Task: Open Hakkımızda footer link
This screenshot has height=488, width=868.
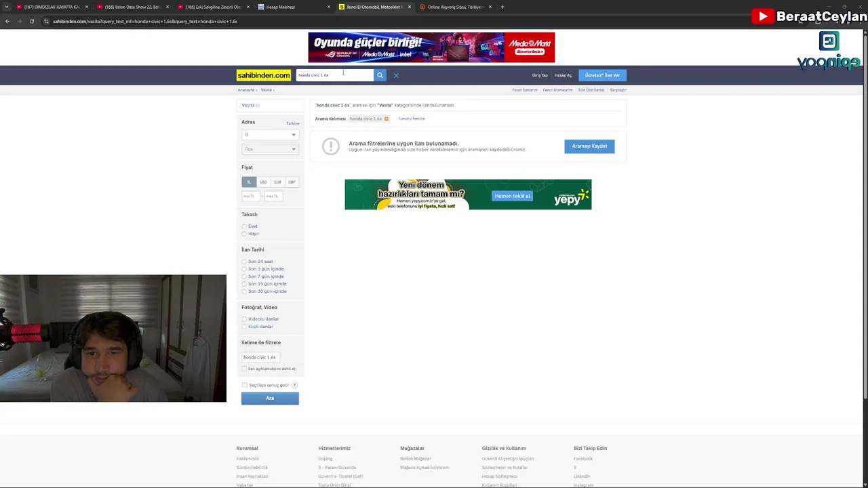Action: tap(248, 459)
